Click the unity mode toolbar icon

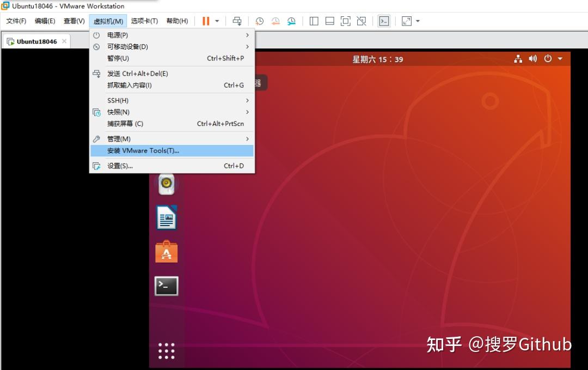(x=362, y=21)
